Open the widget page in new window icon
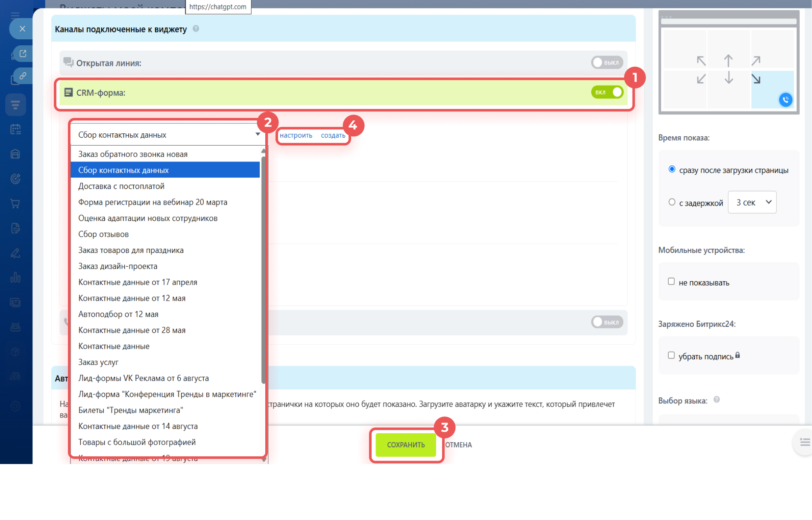 pyautogui.click(x=23, y=53)
